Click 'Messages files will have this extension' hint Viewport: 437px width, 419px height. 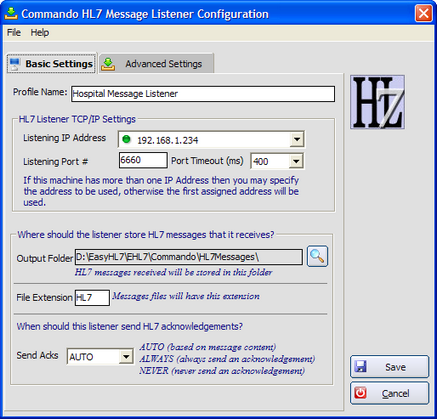point(186,296)
